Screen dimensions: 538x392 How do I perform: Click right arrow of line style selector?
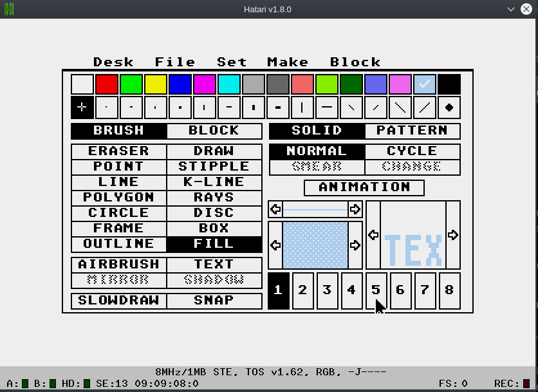tap(355, 209)
